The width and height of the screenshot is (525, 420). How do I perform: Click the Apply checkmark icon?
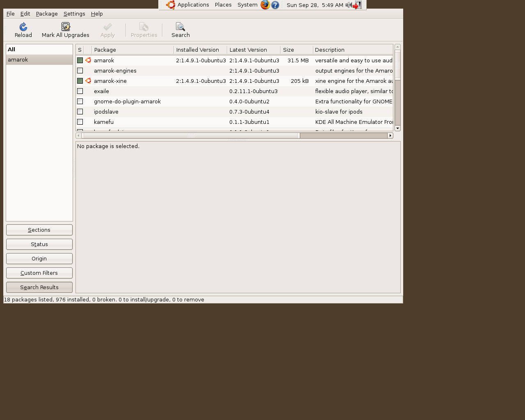(x=107, y=27)
